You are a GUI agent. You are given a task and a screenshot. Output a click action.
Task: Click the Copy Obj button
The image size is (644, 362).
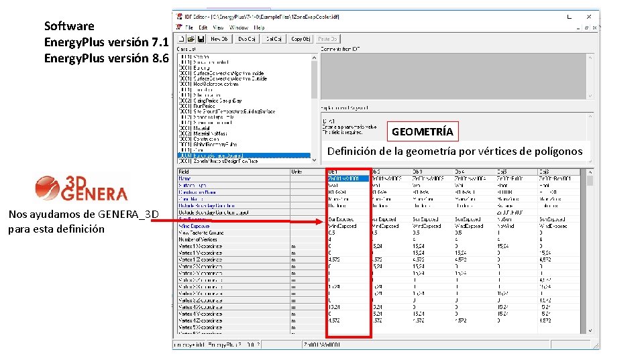click(301, 39)
